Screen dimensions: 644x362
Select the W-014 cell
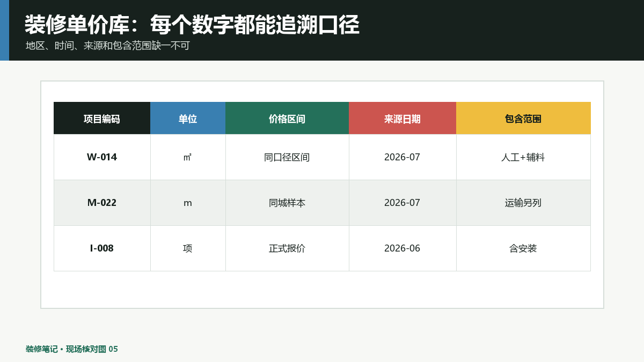click(x=102, y=157)
